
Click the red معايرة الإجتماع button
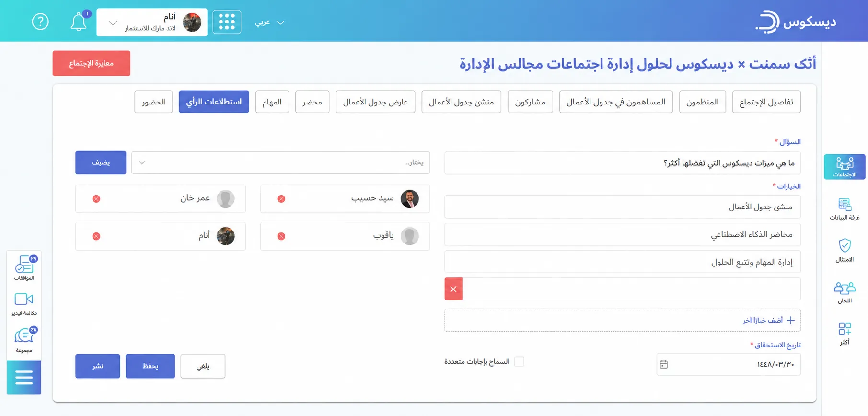tap(92, 63)
